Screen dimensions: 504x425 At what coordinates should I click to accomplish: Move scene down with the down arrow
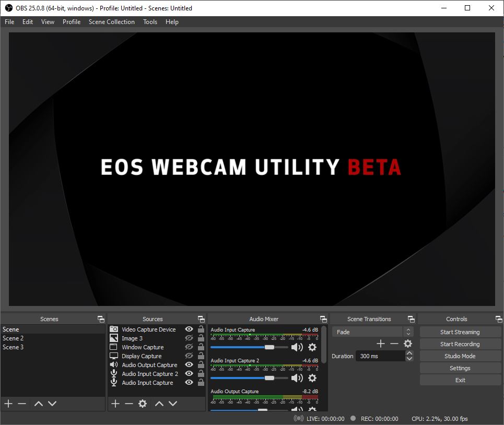point(52,404)
